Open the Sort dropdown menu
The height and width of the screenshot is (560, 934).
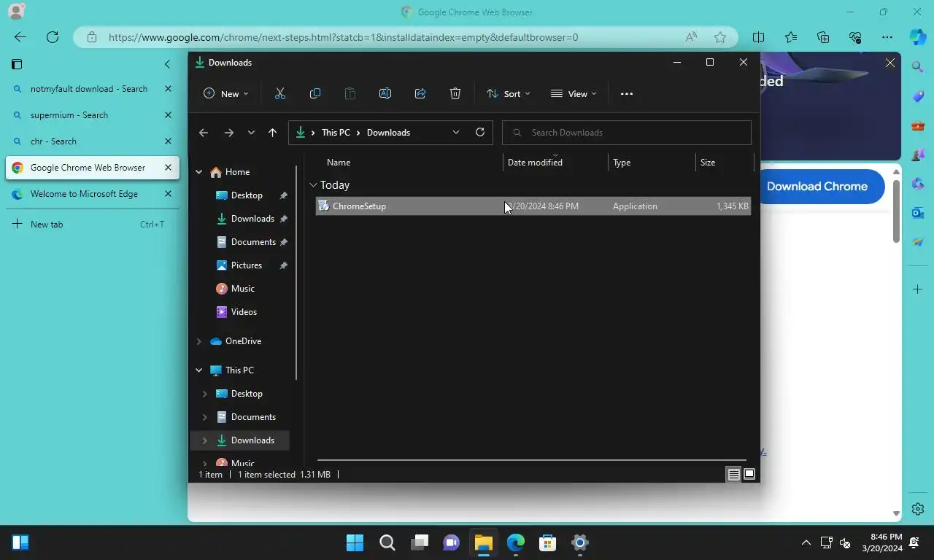pos(509,93)
